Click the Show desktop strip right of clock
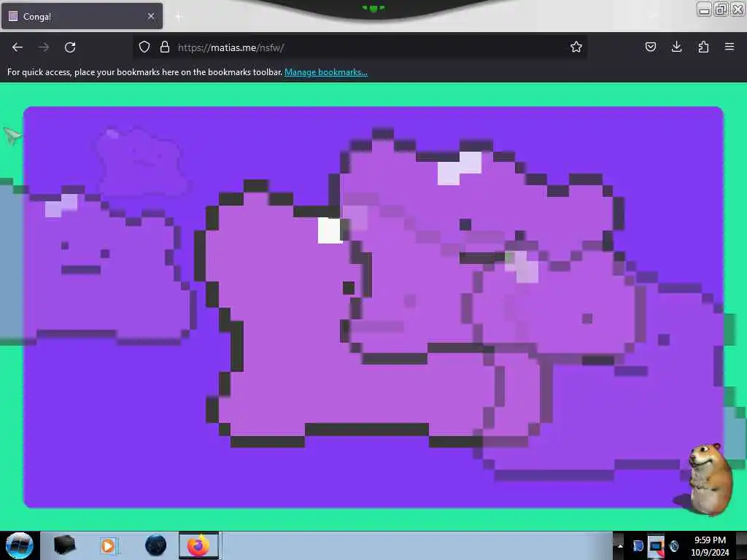Viewport: 747px width, 560px height. (742, 545)
